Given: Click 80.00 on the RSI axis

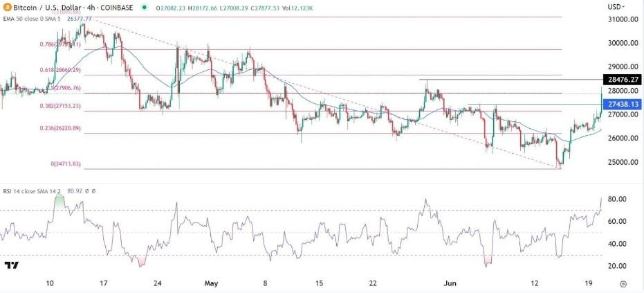Looking at the screenshot, I should (617, 199).
